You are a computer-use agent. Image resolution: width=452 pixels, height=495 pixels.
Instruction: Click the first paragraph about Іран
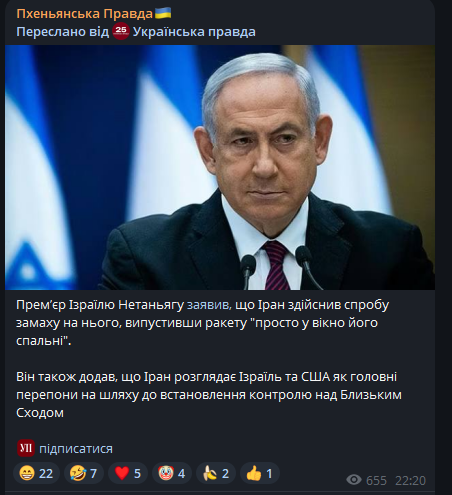(x=202, y=323)
